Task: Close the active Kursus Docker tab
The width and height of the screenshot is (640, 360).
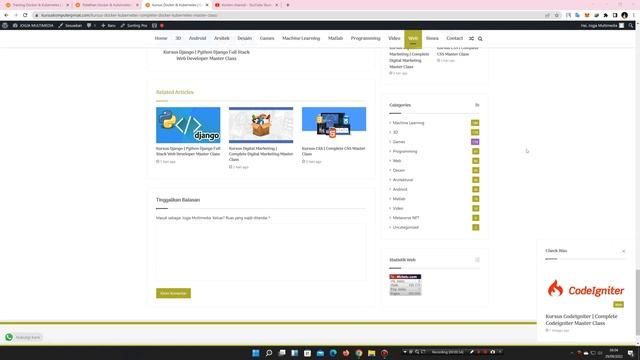Action: [x=207, y=5]
